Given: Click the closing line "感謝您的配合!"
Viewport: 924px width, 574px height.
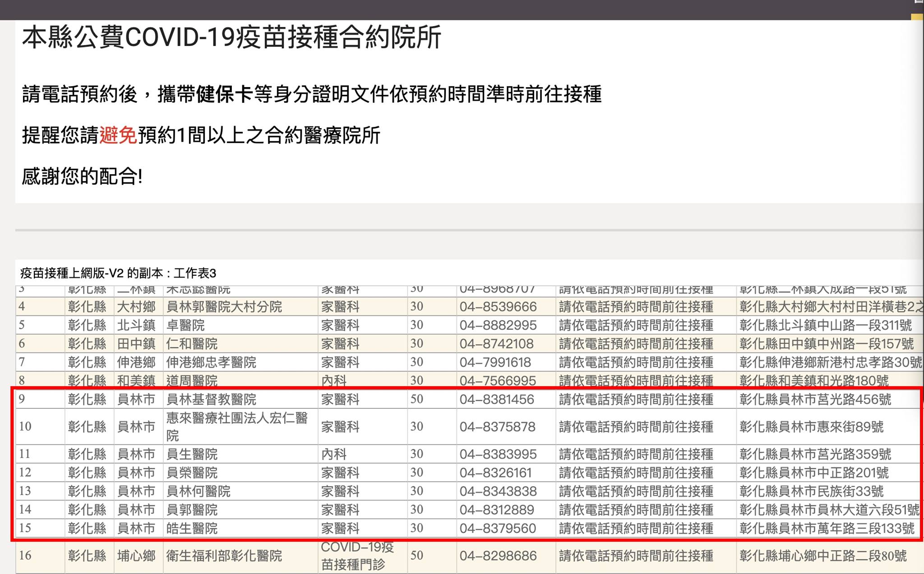Looking at the screenshot, I should click(x=82, y=176).
